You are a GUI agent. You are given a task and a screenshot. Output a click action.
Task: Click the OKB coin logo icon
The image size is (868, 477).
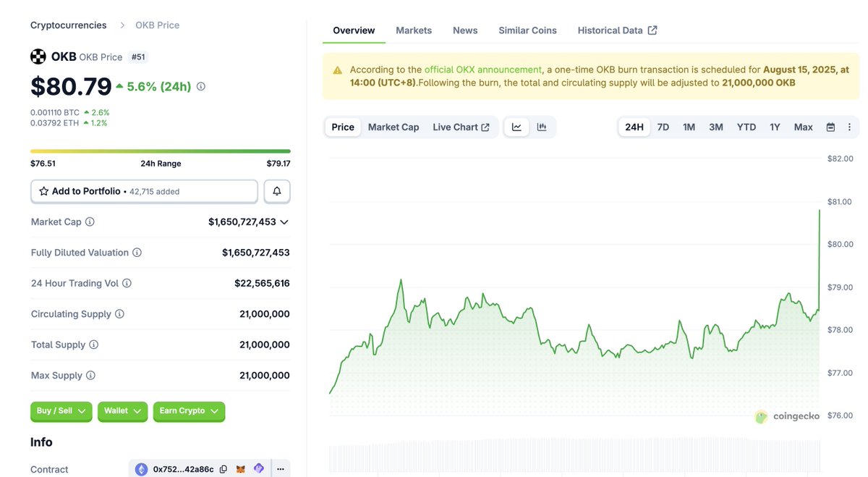[38, 56]
